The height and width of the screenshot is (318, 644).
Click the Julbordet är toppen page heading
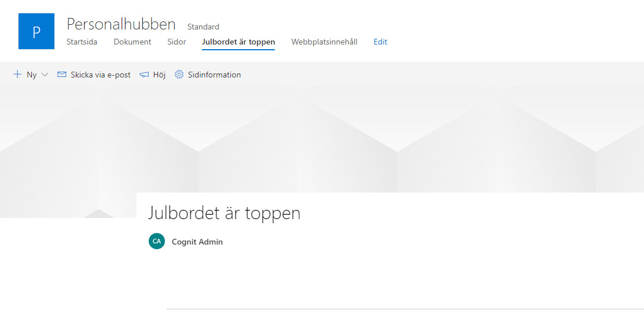pos(225,213)
